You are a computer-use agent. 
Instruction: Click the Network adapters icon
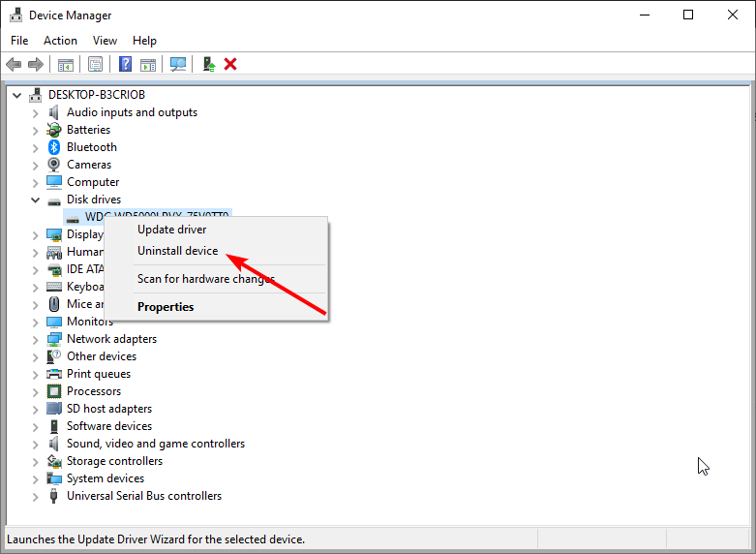pos(54,339)
